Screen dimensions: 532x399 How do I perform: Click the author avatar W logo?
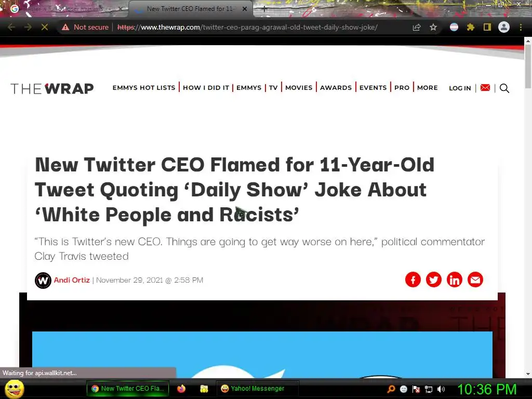[43, 280]
